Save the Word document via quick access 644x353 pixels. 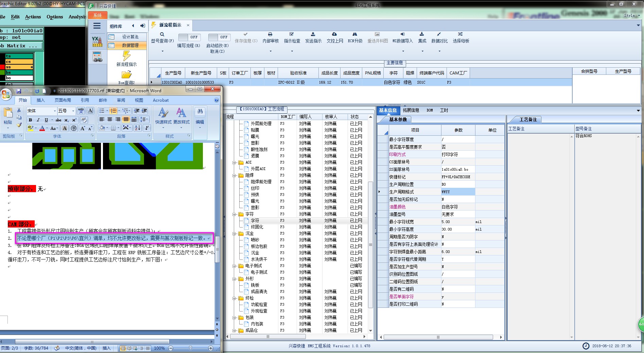pyautogui.click(x=19, y=91)
